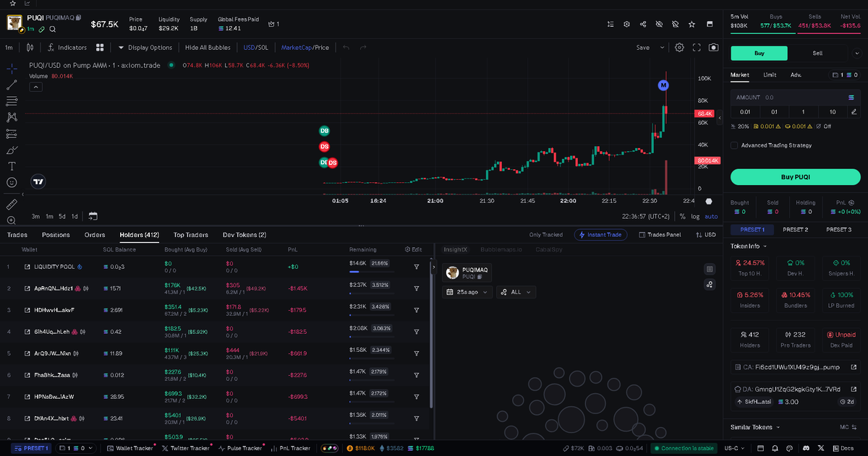This screenshot has height=456, width=868.
Task: Toggle Instant Trade mode
Action: [x=601, y=235]
